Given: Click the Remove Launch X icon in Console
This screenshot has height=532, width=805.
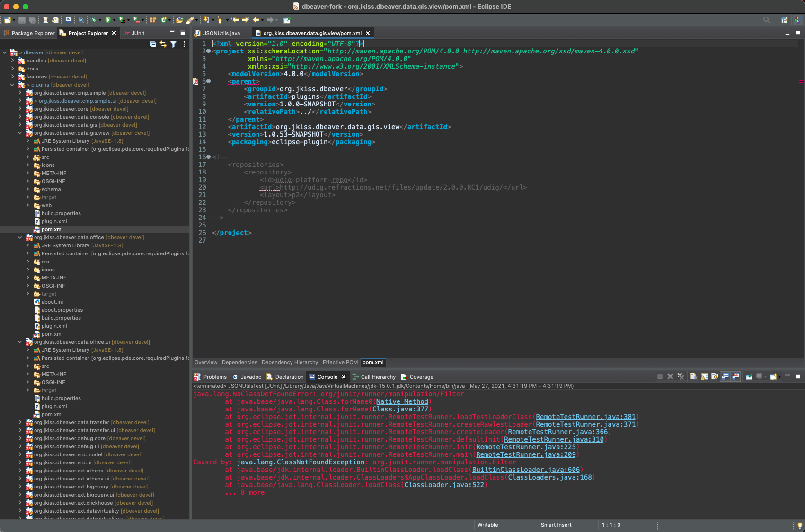Looking at the screenshot, I should pos(670,376).
